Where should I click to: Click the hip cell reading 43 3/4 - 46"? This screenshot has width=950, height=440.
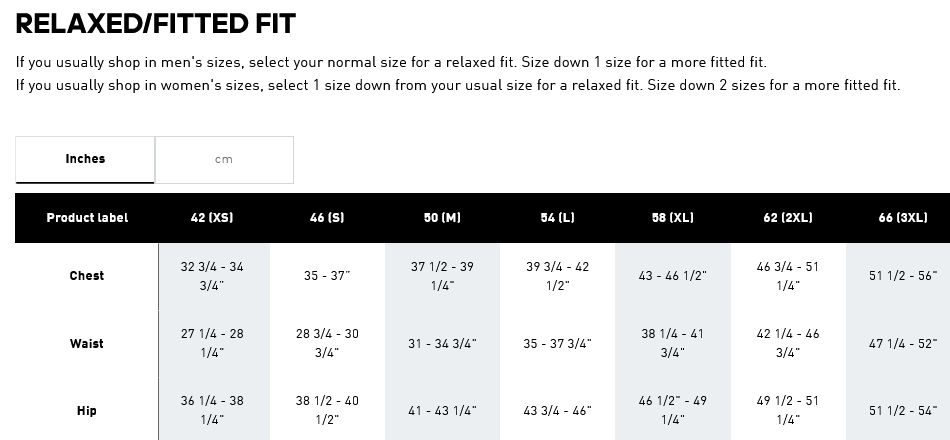click(x=557, y=411)
